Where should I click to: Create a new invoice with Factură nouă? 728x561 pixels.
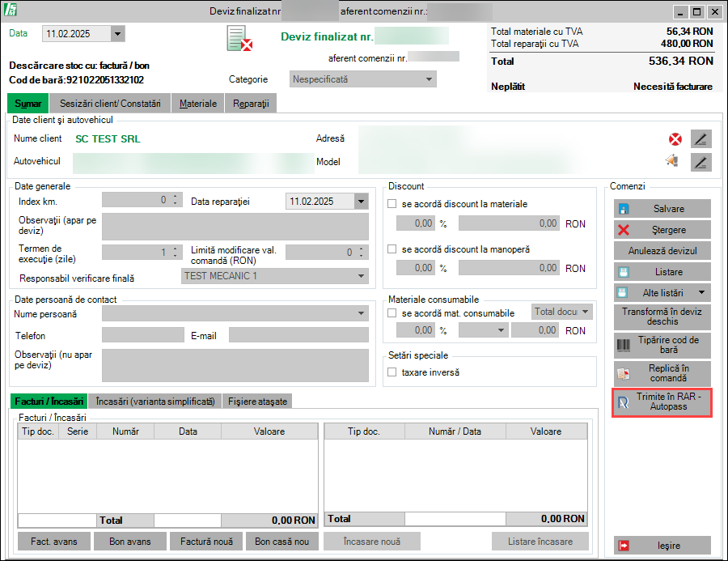click(x=206, y=542)
